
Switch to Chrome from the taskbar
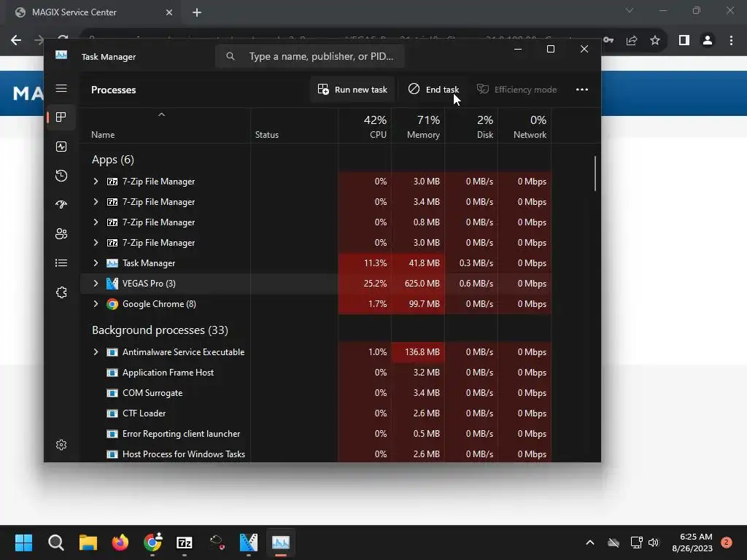[x=152, y=542]
